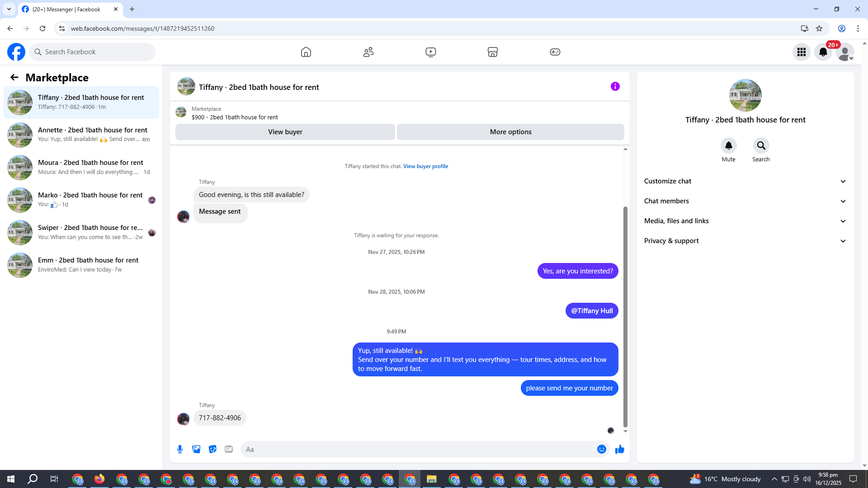
Task: Click the View buyer button
Action: click(285, 132)
